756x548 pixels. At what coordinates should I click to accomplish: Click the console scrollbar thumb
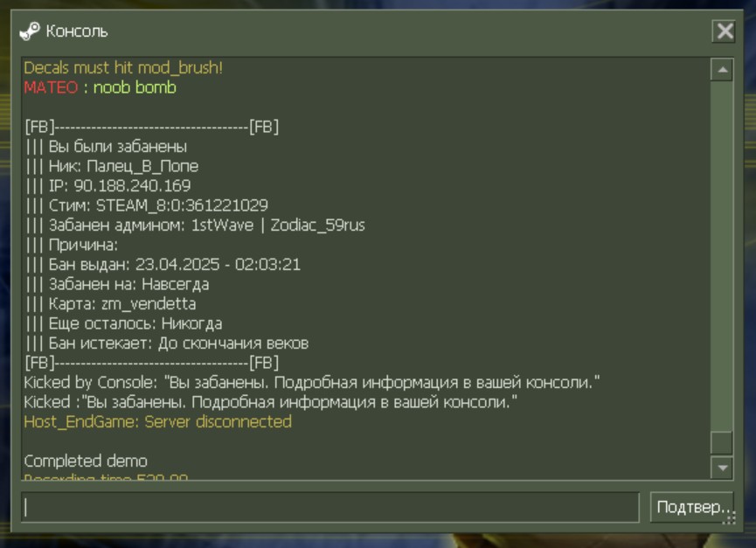click(x=722, y=442)
